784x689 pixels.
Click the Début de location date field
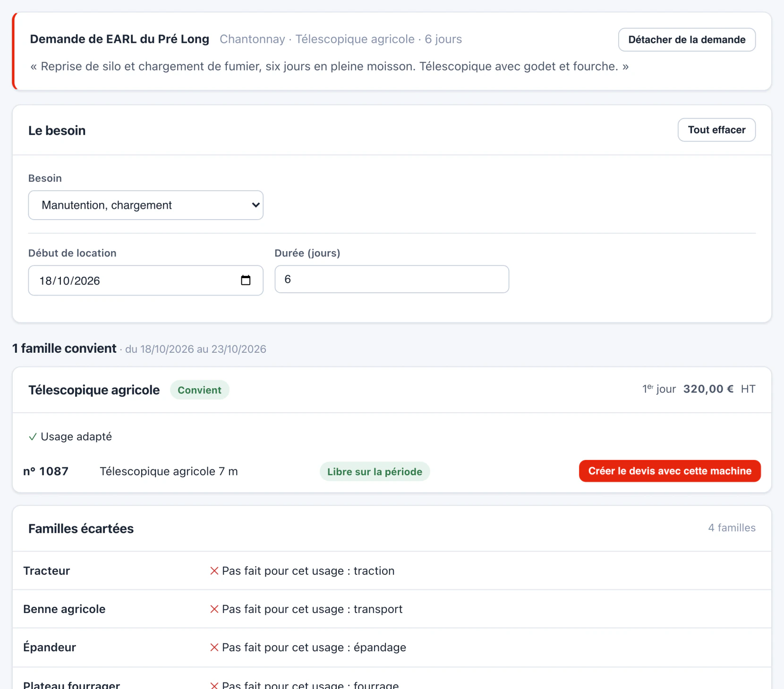point(146,281)
